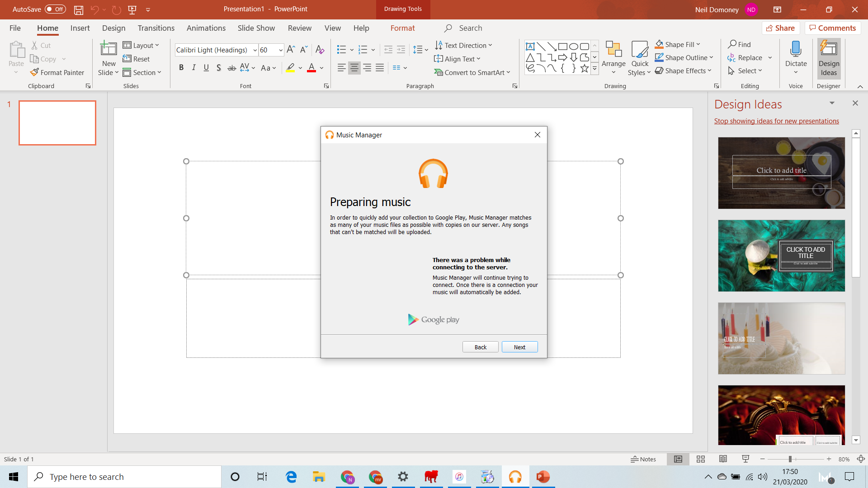Open the Transitions ribbon tab
Viewport: 868px width, 488px height.
pos(156,28)
